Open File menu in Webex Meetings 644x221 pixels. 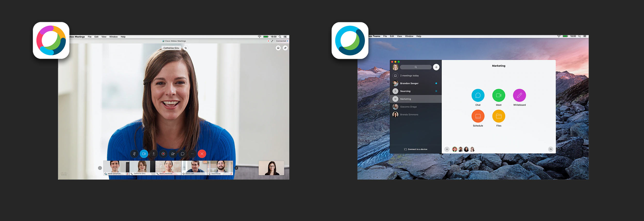pyautogui.click(x=90, y=37)
